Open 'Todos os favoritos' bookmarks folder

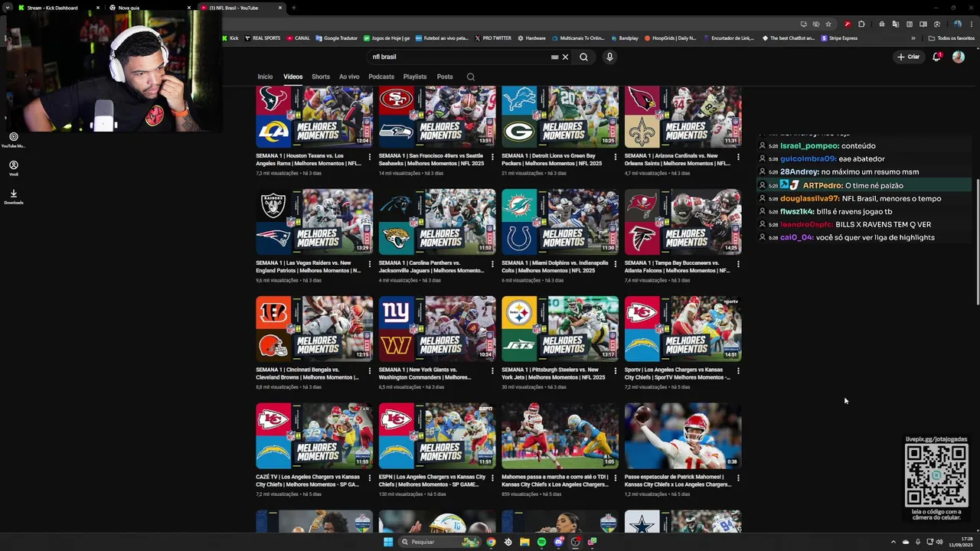pyautogui.click(x=951, y=38)
